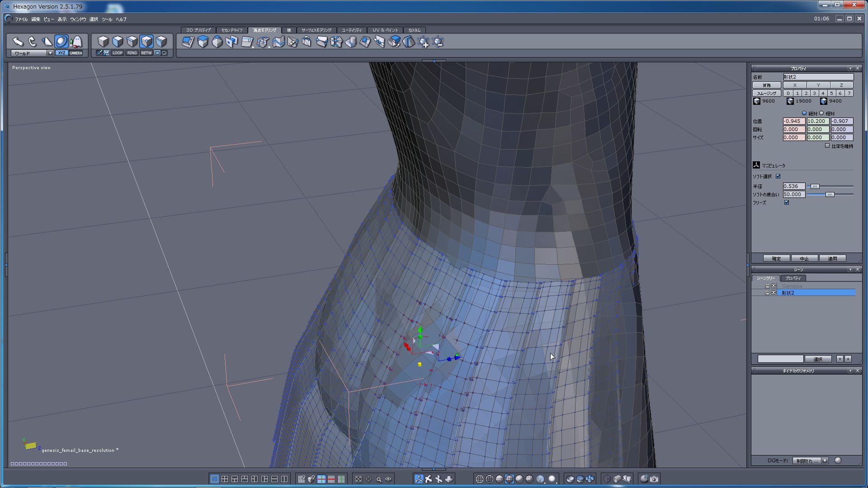Open the ワールド coordinate dropdown

click(x=50, y=53)
